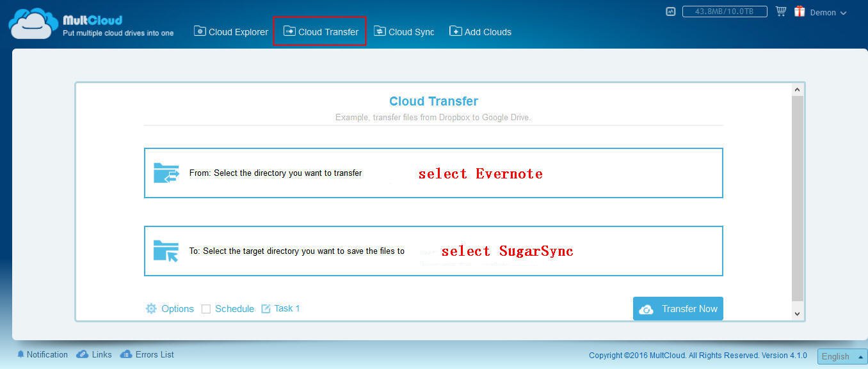Expand the English language dropdown

842,356
